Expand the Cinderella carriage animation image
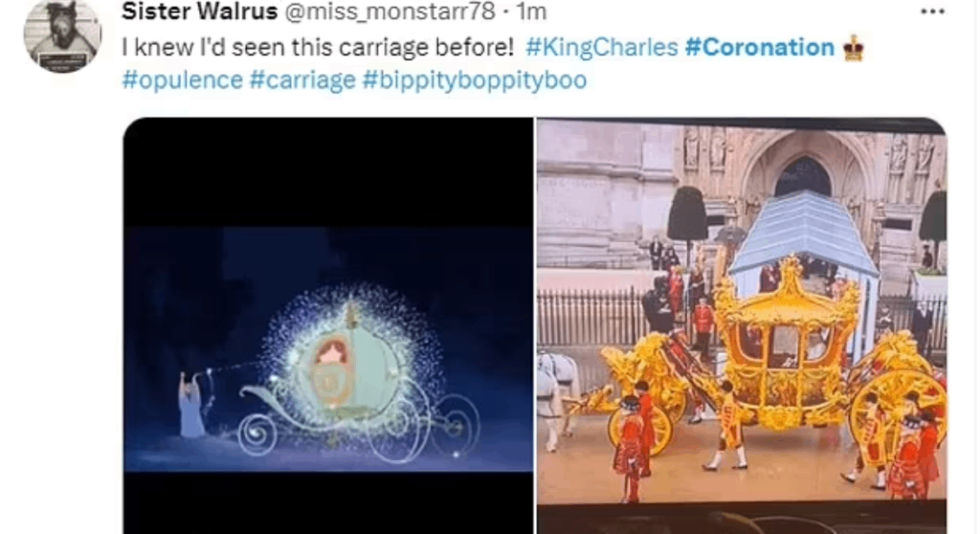980x534 pixels. 328,325
